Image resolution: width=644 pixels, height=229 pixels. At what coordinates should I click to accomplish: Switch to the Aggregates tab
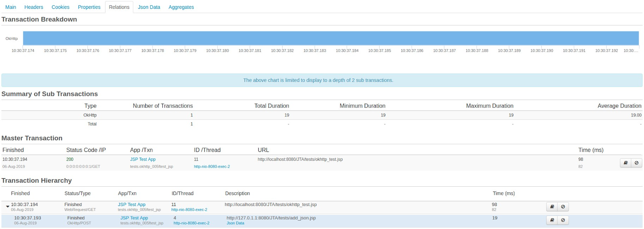tap(181, 7)
